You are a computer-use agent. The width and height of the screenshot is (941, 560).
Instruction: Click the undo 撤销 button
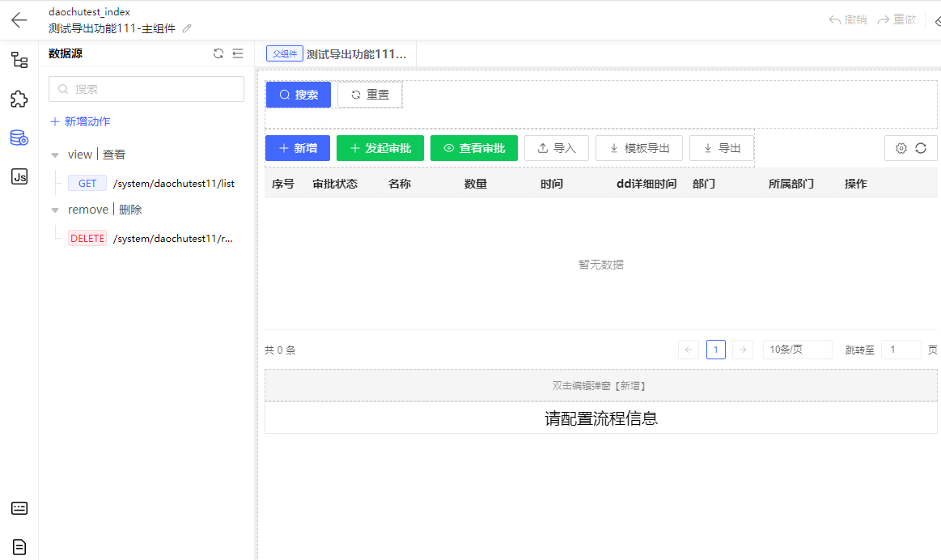(848, 19)
